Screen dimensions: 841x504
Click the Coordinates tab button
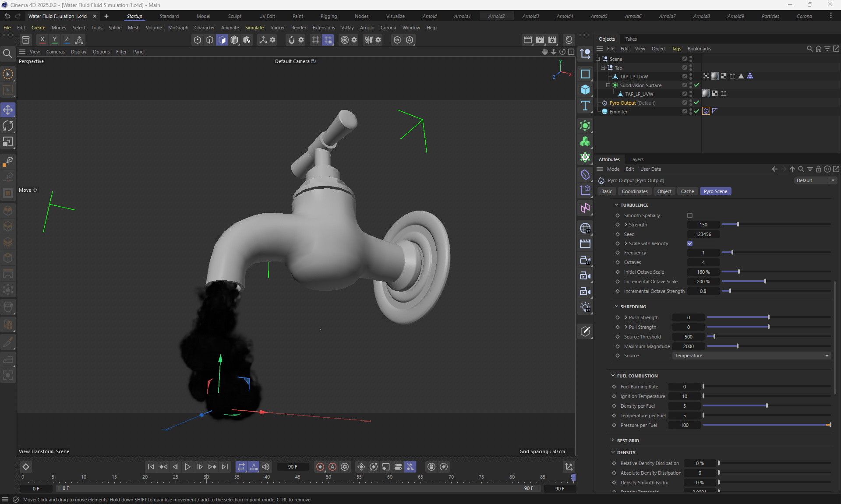(634, 191)
